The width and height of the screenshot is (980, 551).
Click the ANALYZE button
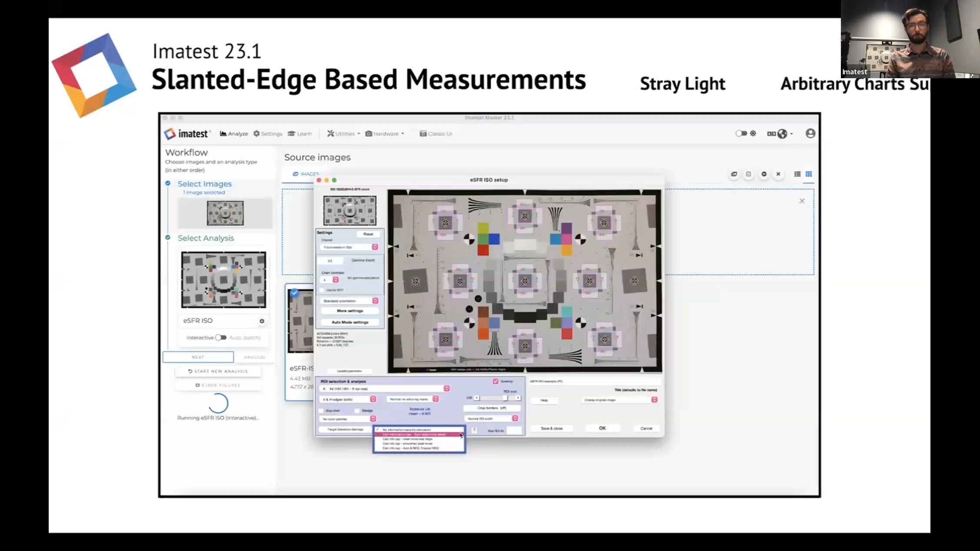(254, 357)
